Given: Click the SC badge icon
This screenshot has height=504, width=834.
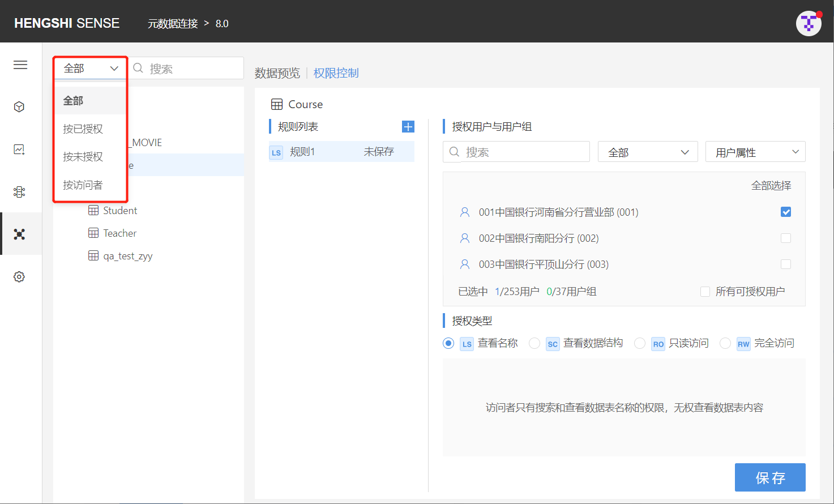Looking at the screenshot, I should tap(553, 344).
